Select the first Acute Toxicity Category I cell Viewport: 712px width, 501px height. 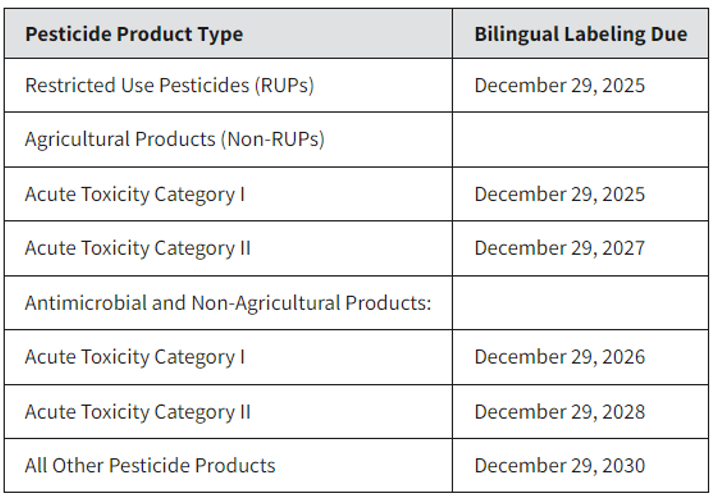tap(228, 194)
